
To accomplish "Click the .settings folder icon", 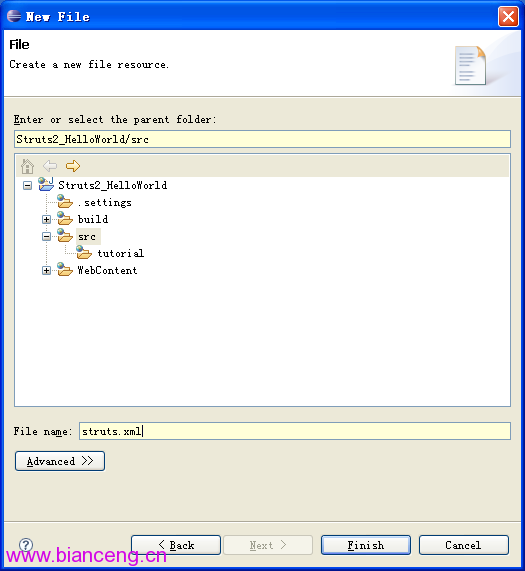I will pos(65,201).
